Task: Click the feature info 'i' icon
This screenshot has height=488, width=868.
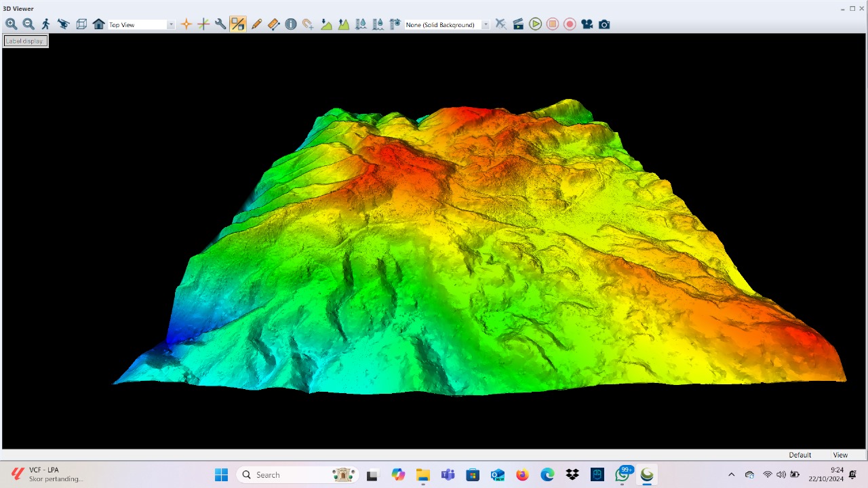Action: pos(291,24)
